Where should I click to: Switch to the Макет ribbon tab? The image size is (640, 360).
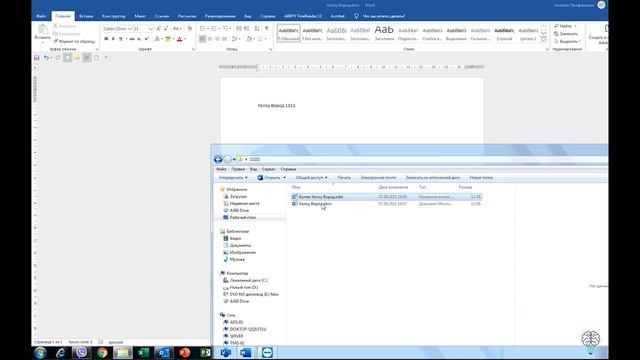tap(140, 16)
